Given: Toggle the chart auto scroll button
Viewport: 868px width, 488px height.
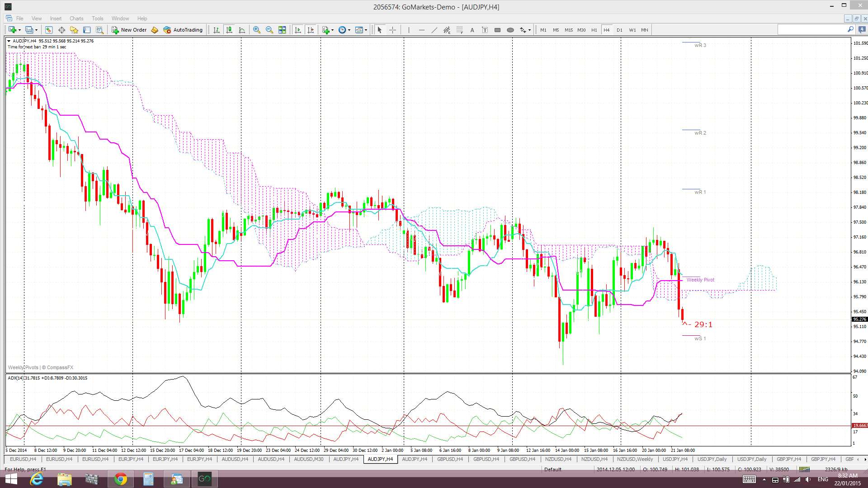Looking at the screenshot, I should click(x=298, y=30).
